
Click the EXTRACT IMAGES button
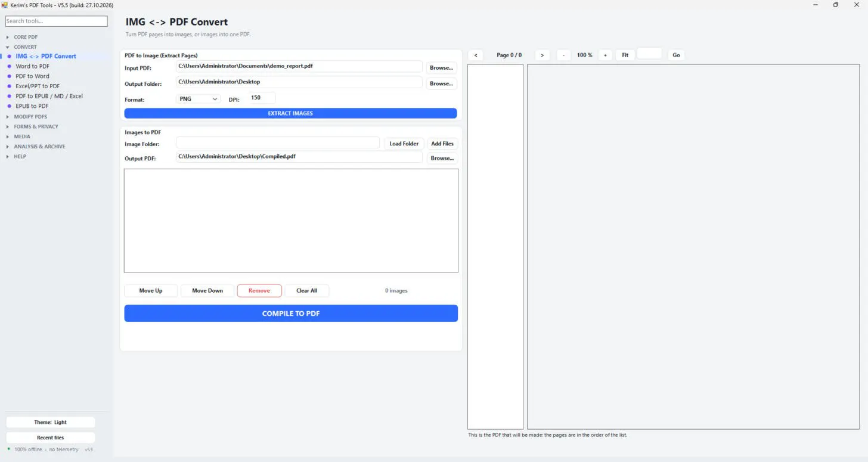point(290,113)
